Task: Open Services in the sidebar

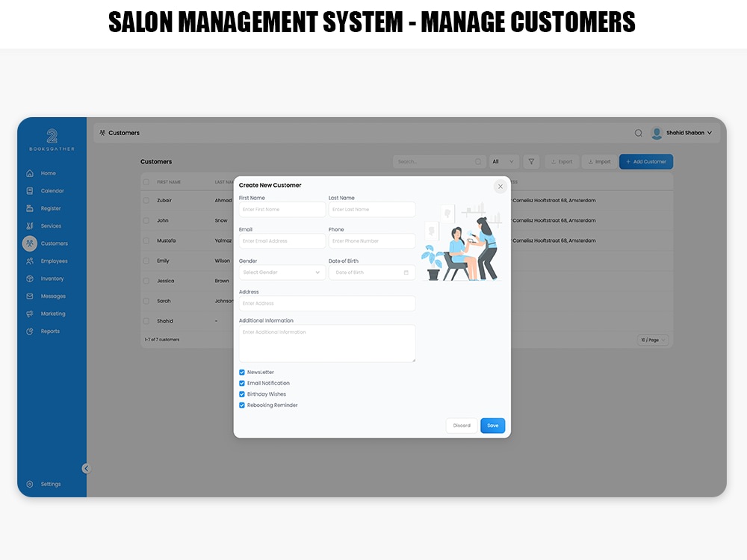Action: click(x=51, y=226)
